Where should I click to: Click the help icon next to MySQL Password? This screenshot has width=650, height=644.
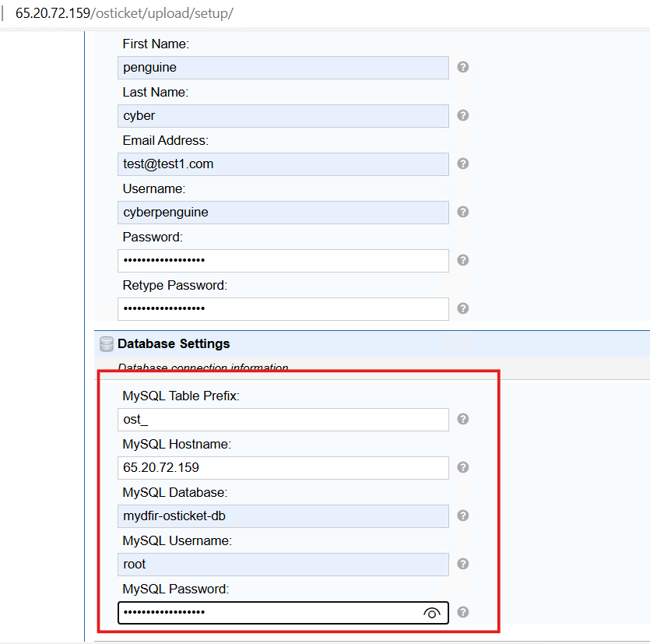(x=462, y=612)
